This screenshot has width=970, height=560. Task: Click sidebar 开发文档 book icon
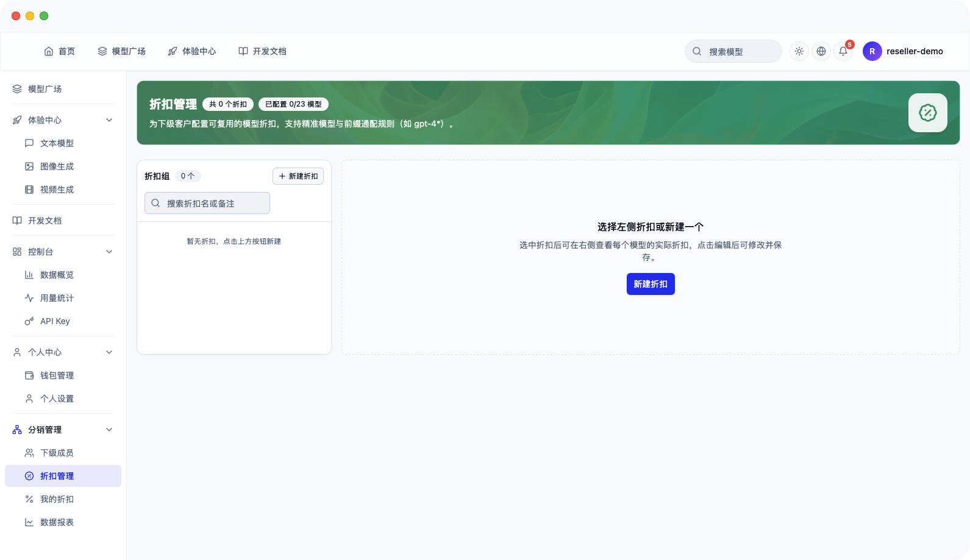[17, 221]
